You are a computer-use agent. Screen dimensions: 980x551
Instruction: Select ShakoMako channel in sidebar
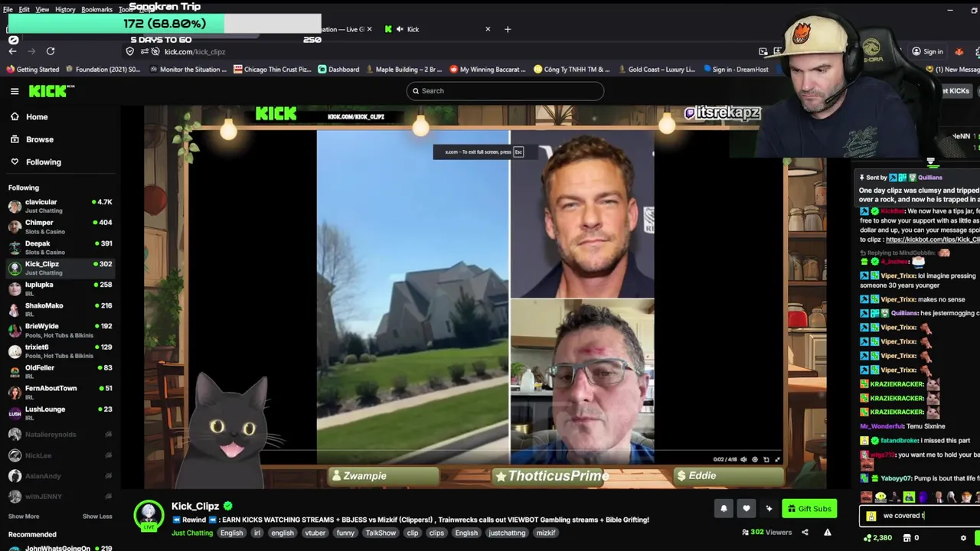click(x=60, y=309)
